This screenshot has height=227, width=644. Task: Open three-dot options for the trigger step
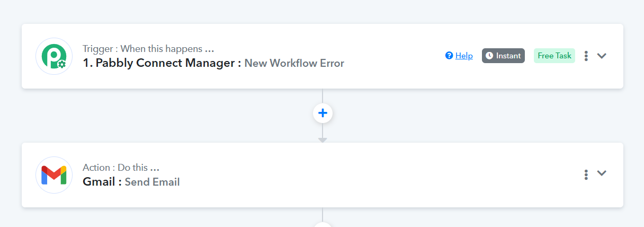pyautogui.click(x=586, y=56)
